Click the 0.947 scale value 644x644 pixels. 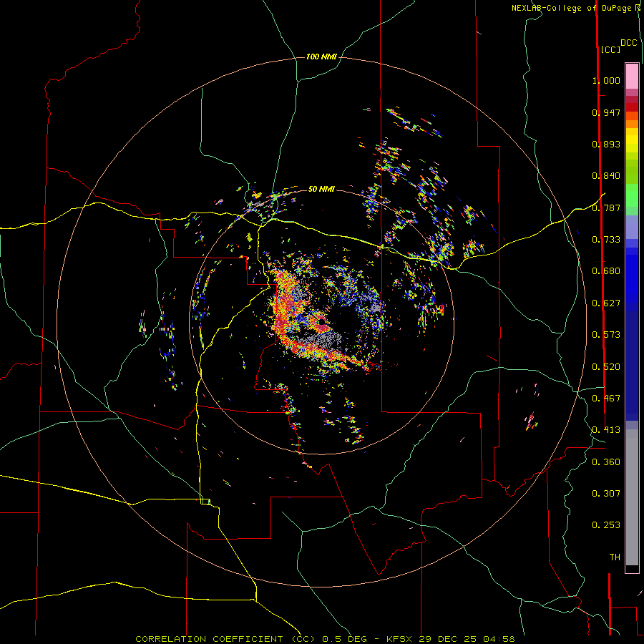coord(606,112)
